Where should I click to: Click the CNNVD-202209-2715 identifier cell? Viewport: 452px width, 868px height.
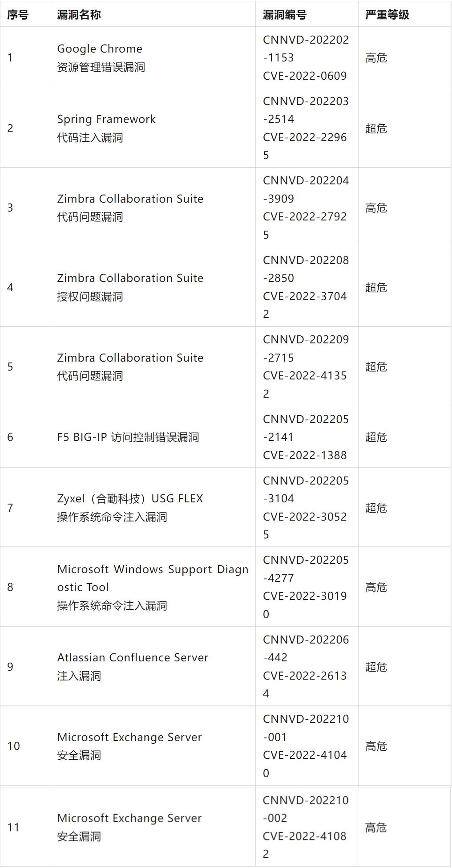pyautogui.click(x=306, y=366)
